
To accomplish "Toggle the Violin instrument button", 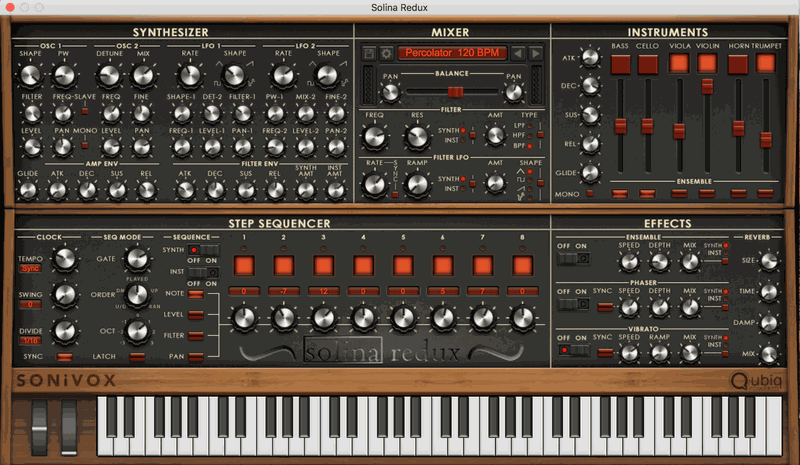I will pos(707,63).
